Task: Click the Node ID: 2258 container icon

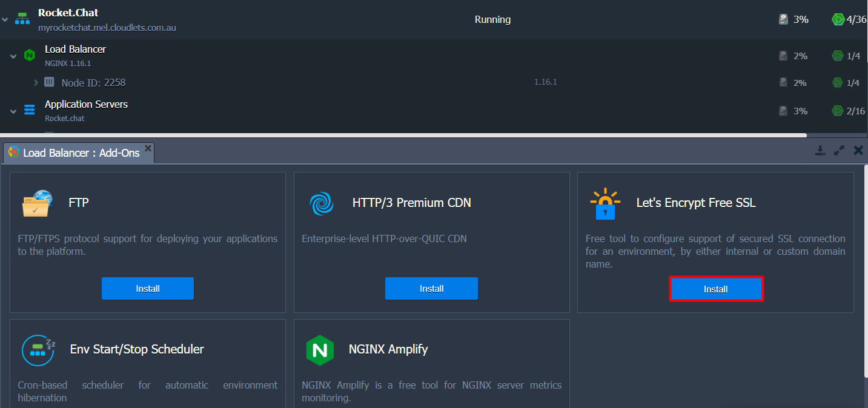Action: click(49, 82)
